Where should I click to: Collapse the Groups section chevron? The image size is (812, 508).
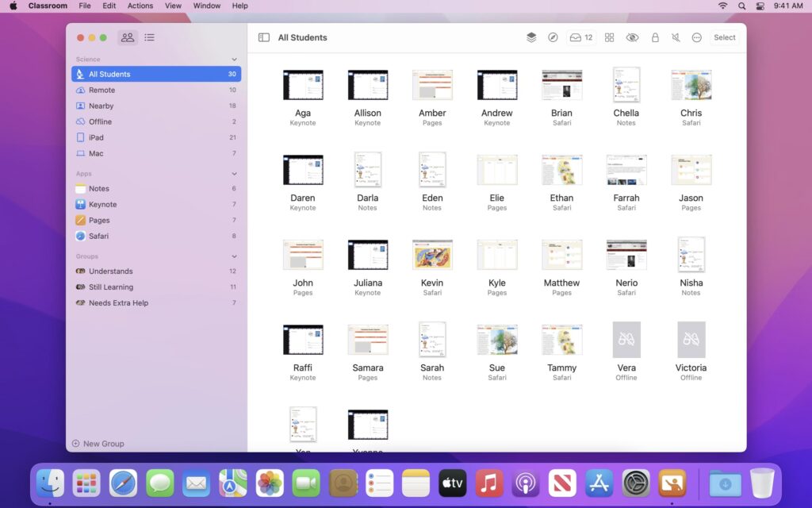point(234,256)
